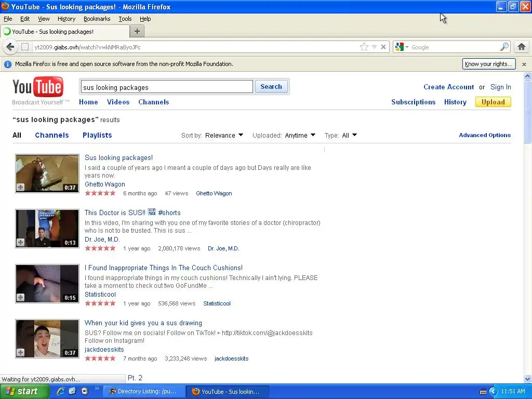The image size is (532, 399).
Task: Click the YouTube logo
Action: [37, 87]
